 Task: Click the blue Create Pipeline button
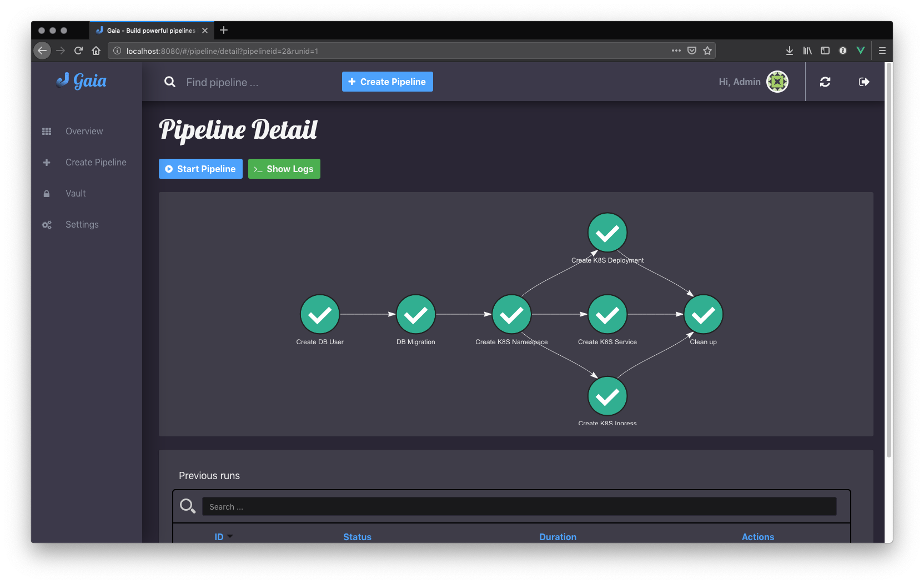(388, 82)
